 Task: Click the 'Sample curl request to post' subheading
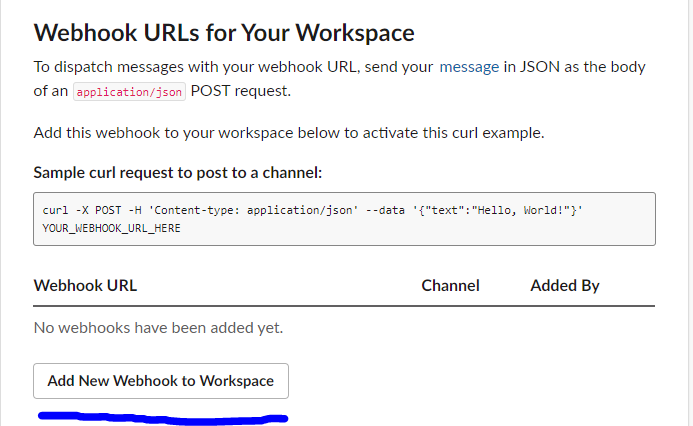pos(178,172)
